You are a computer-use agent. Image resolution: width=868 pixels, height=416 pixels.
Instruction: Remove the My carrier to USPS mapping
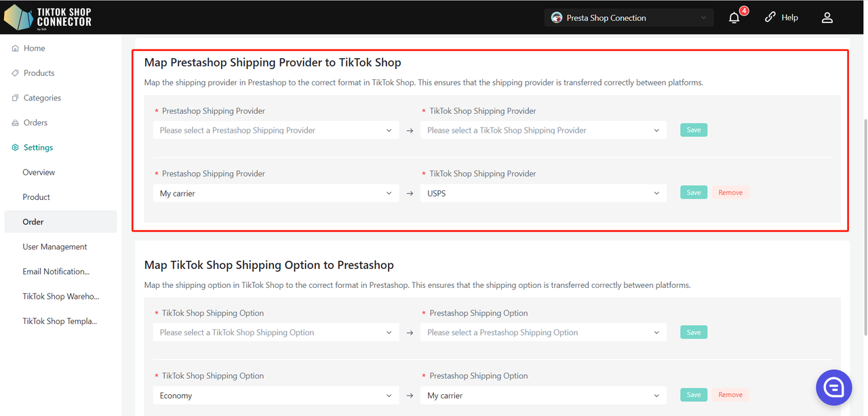tap(730, 192)
